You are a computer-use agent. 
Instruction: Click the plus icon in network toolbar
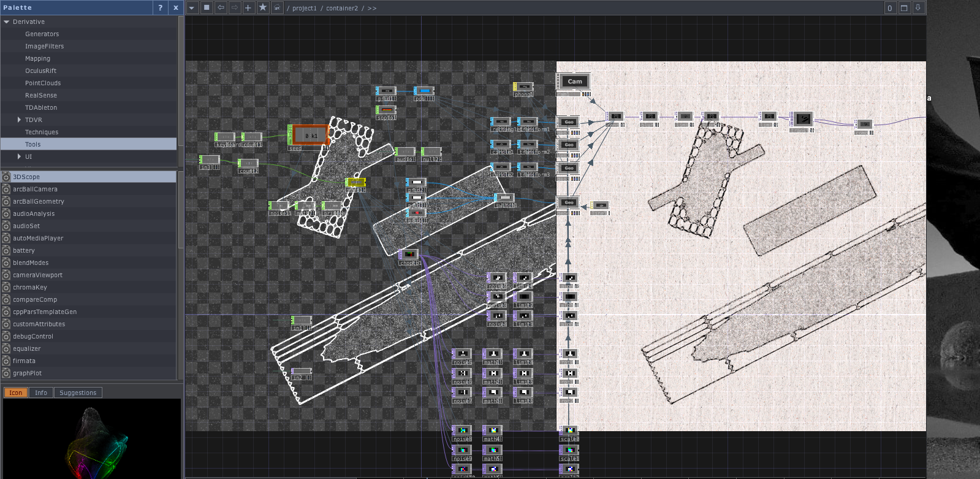(x=248, y=7)
